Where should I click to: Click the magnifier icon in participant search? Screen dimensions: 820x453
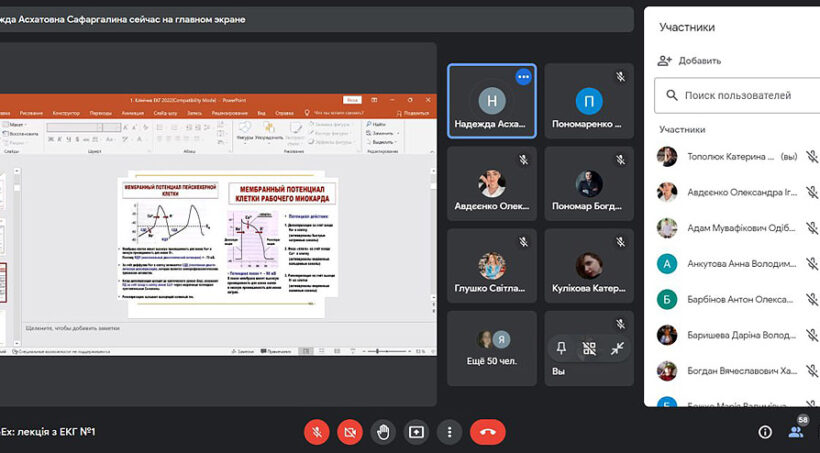coord(671,96)
